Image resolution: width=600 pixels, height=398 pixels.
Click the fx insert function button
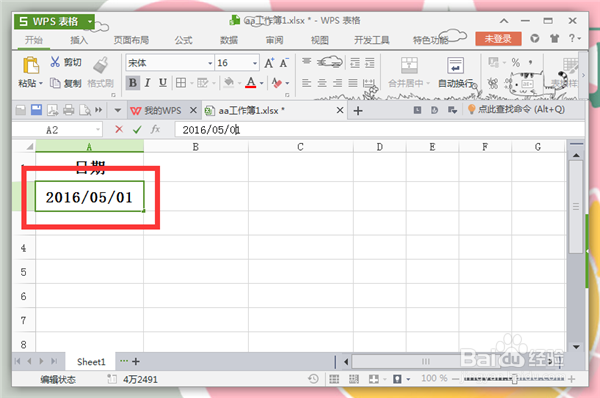coord(155,129)
